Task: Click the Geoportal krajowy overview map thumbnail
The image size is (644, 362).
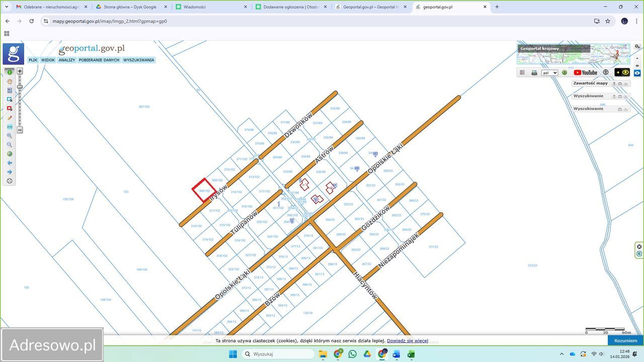Action: pyautogui.click(x=574, y=54)
